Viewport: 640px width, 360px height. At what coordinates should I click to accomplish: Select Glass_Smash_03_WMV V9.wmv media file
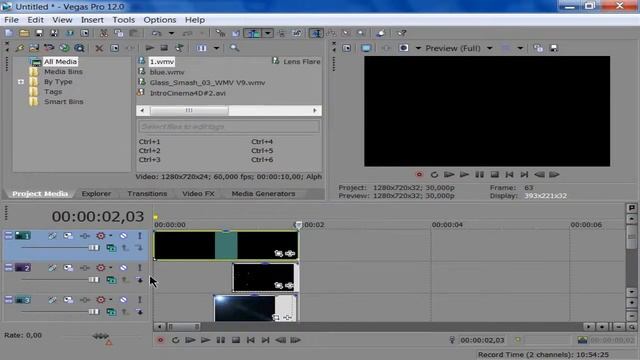[x=207, y=82]
